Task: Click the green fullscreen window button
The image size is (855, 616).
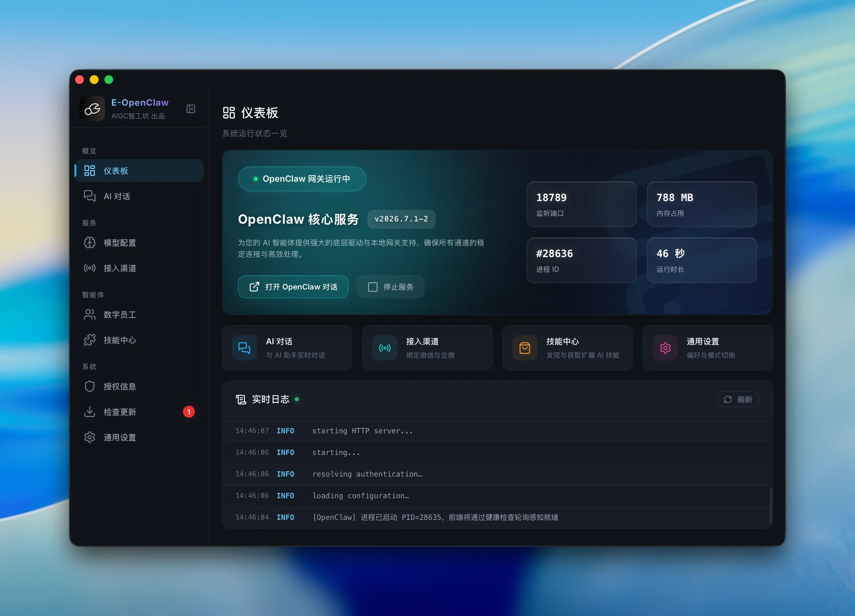Action: (109, 79)
